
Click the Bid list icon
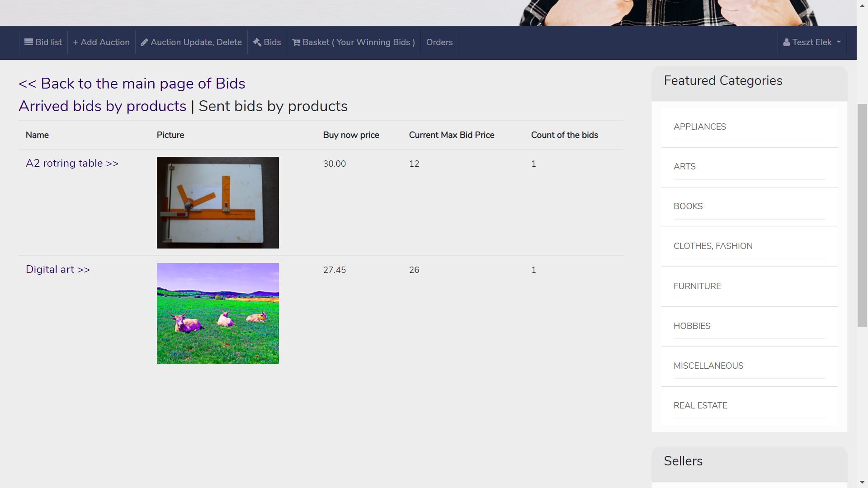(28, 42)
